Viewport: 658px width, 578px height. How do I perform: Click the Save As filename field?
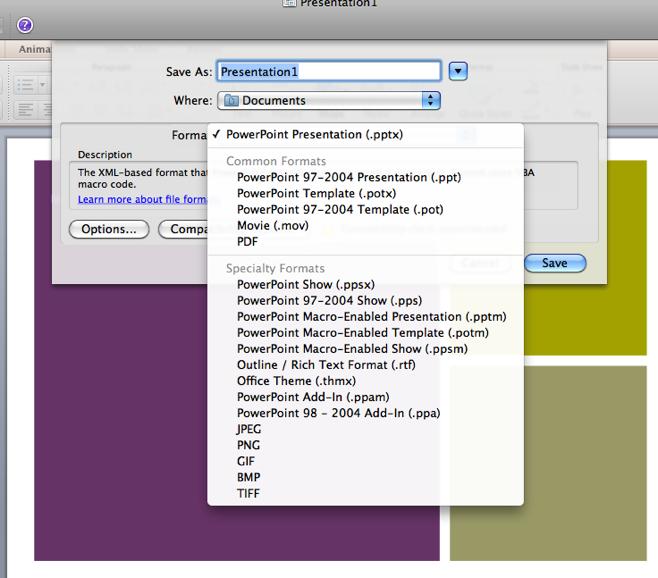(x=329, y=71)
